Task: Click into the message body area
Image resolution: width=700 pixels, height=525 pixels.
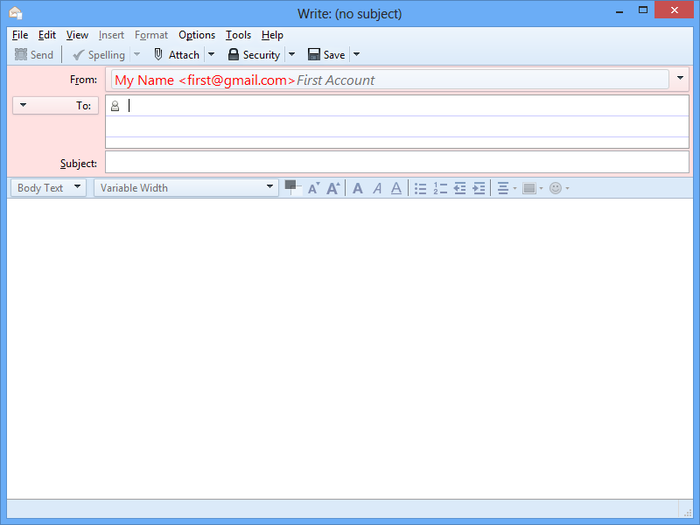Action: pos(350,349)
